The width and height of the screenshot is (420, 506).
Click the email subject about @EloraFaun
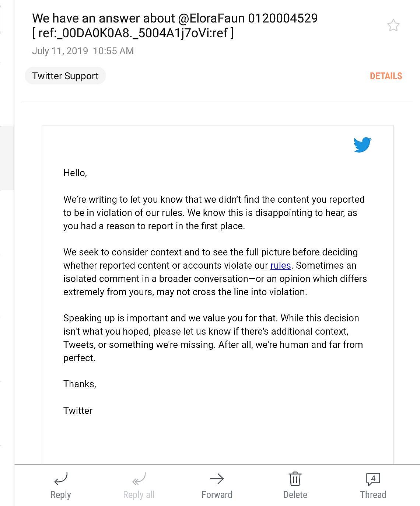175,25
